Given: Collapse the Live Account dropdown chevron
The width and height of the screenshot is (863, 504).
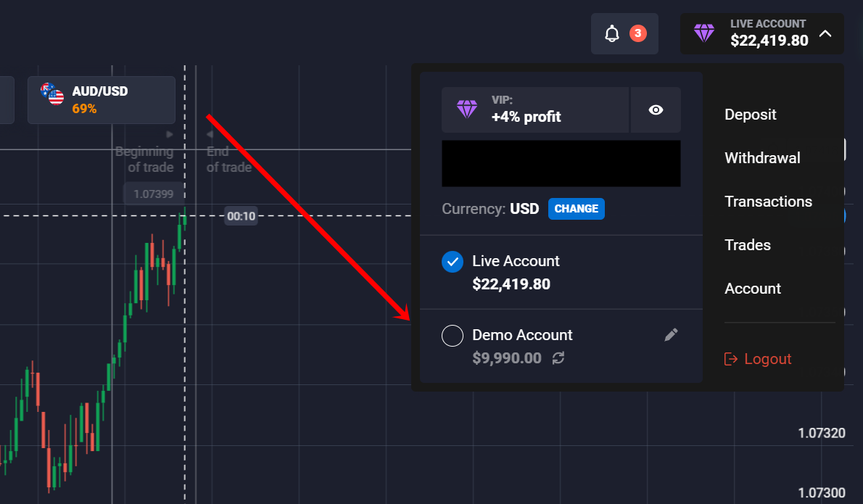Looking at the screenshot, I should click(825, 33).
